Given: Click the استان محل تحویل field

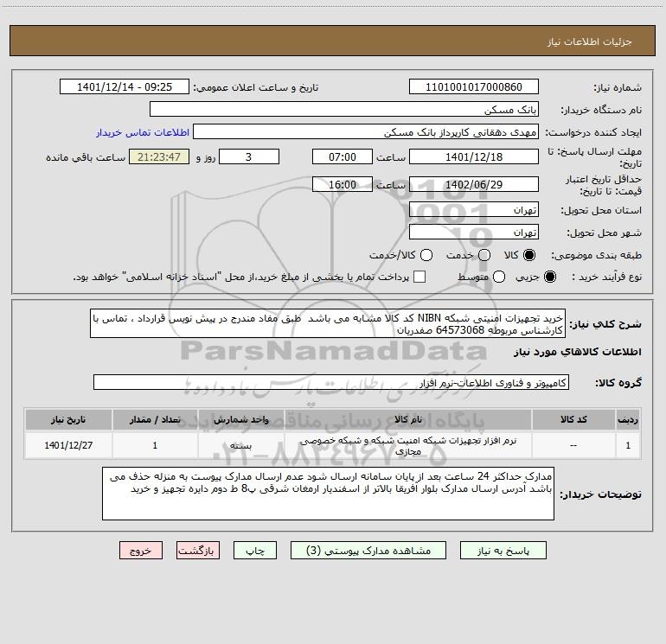Looking at the screenshot, I should (x=473, y=210).
